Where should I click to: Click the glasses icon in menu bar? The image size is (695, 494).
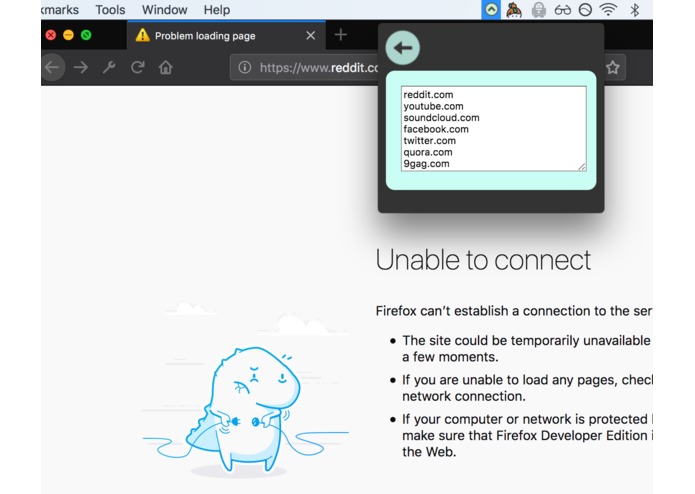pyautogui.click(x=562, y=10)
